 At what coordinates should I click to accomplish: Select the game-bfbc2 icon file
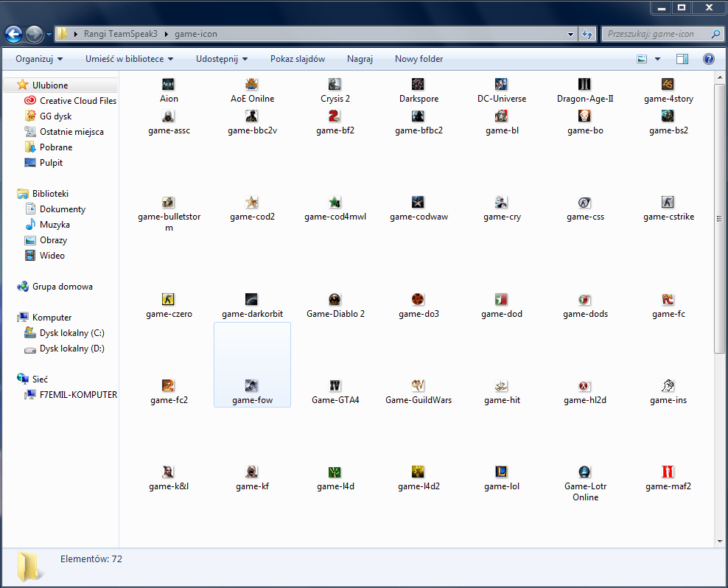[419, 122]
